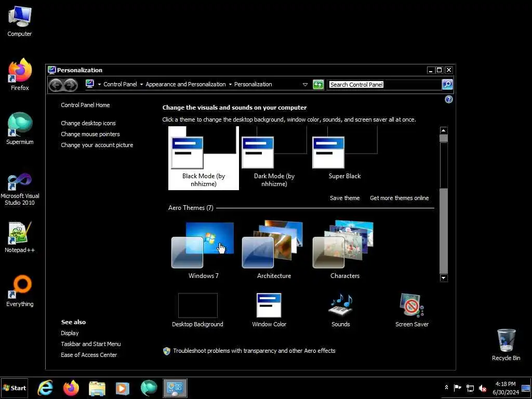Click Change your account picture

tap(97, 145)
